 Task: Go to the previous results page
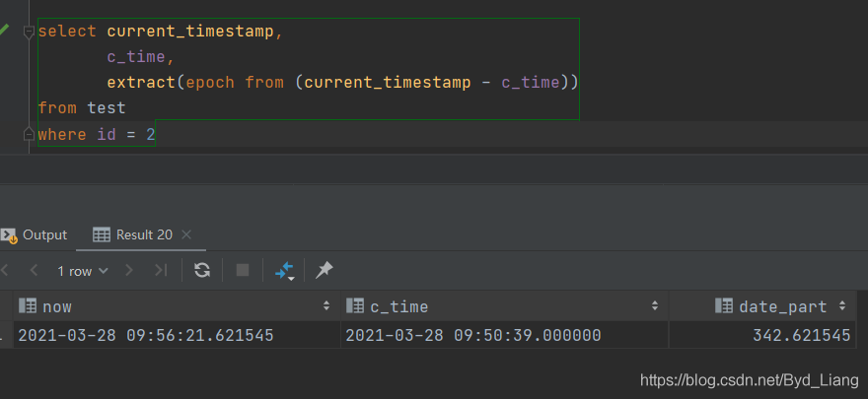[x=34, y=270]
